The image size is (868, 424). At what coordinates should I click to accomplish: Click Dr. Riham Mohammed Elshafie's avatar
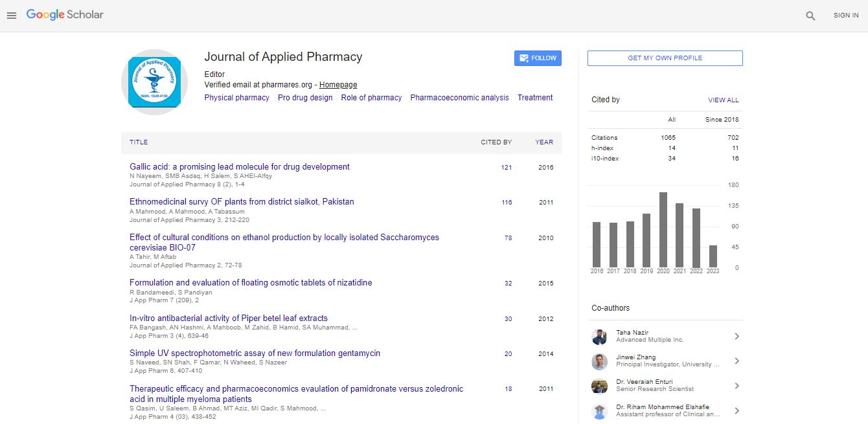point(599,411)
